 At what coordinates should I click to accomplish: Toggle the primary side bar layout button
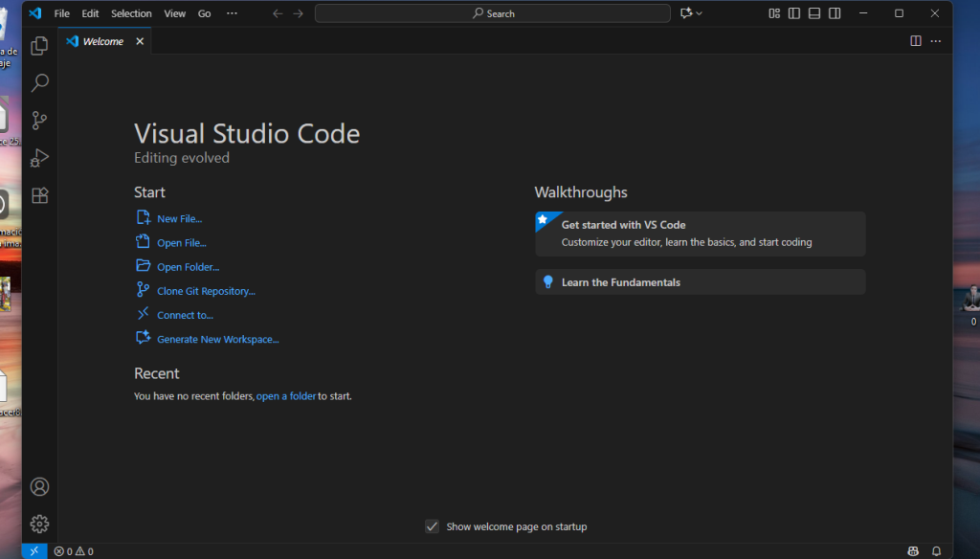pyautogui.click(x=794, y=13)
